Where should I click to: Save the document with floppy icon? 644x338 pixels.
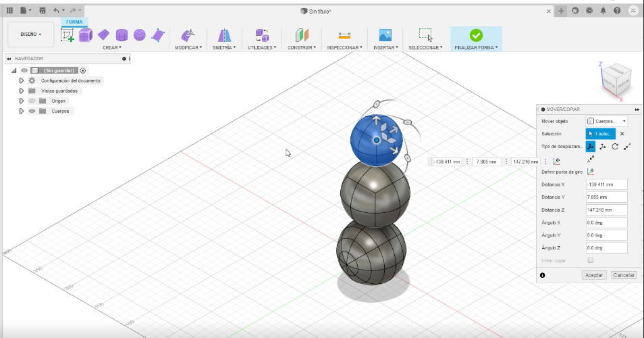click(x=43, y=10)
